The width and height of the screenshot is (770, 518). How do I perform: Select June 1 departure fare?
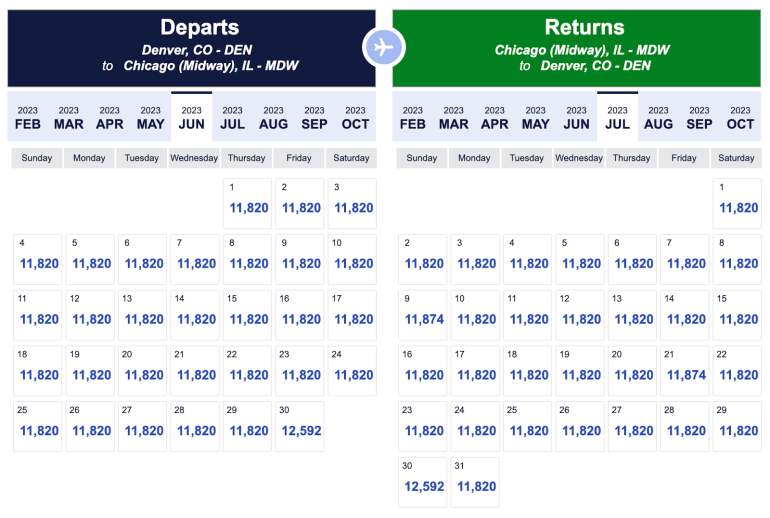(x=248, y=203)
